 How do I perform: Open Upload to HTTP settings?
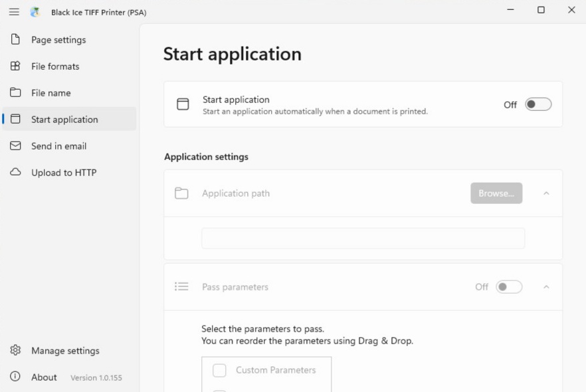coord(70,172)
